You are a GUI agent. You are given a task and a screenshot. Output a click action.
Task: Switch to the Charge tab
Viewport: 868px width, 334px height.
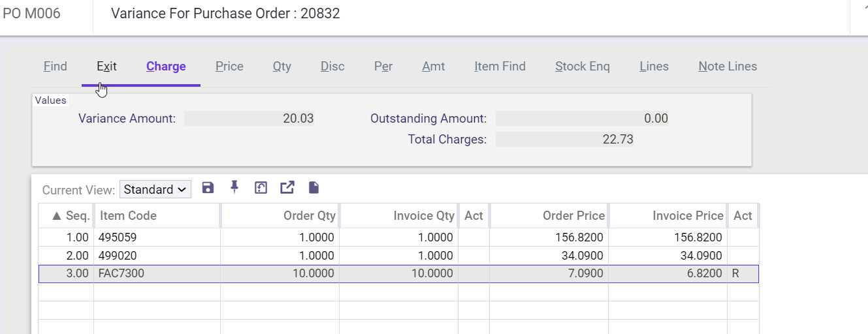[166, 67]
